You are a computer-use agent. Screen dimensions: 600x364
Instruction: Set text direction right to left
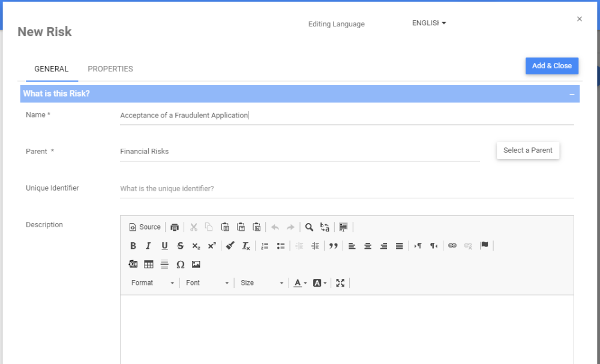coord(434,246)
